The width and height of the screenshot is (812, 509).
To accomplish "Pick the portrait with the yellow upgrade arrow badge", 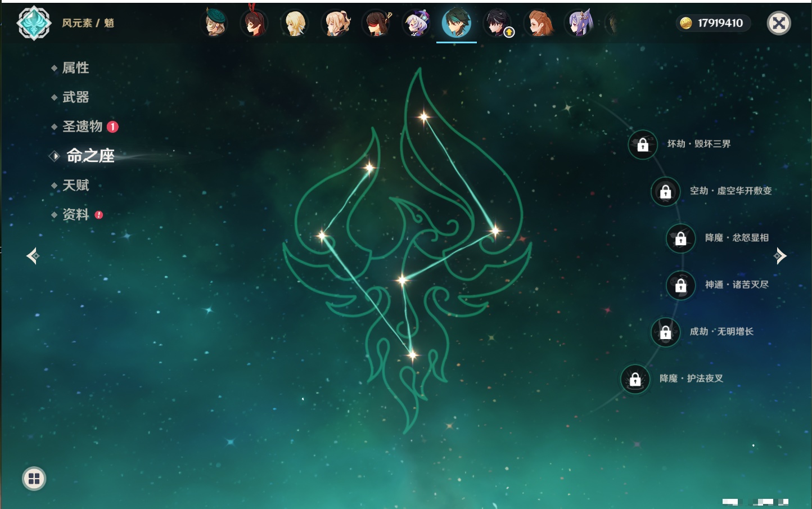I will click(498, 23).
